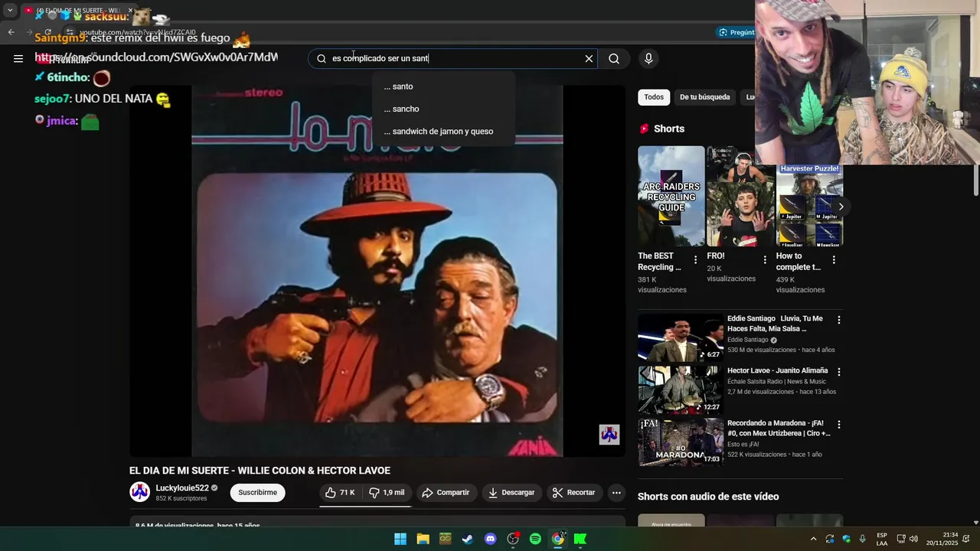The height and width of the screenshot is (551, 980).
Task: Close the YouTube browser tab
Action: click(130, 11)
